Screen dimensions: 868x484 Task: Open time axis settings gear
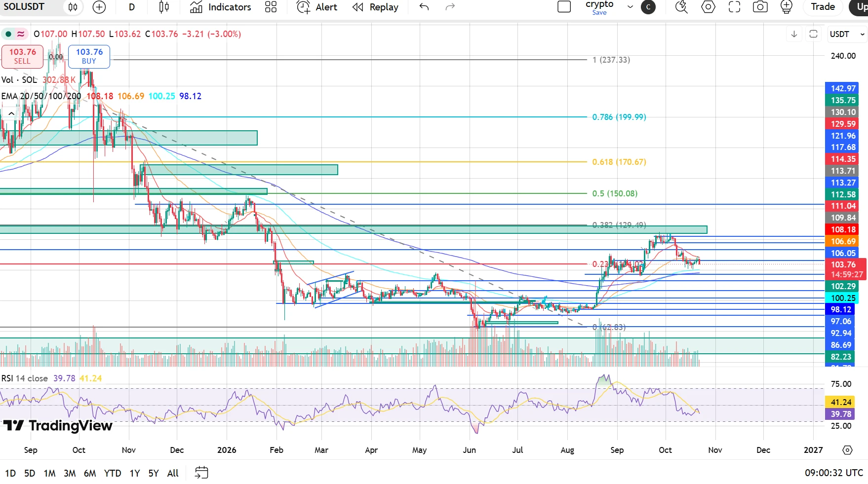click(x=847, y=450)
